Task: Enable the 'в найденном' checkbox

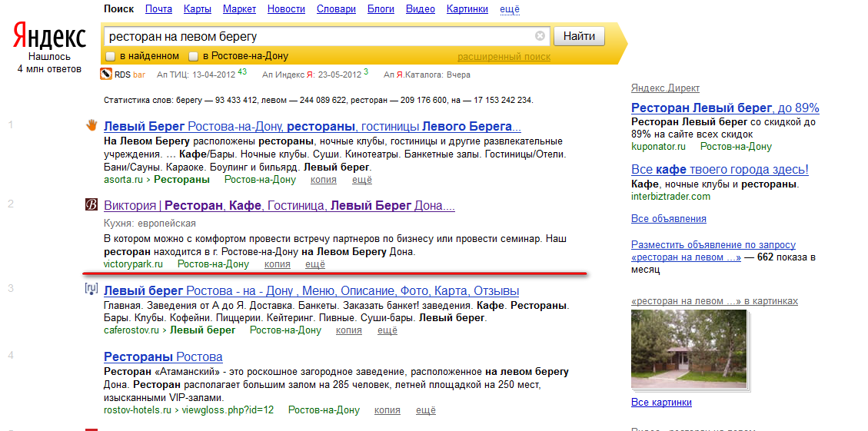Action: 110,56
